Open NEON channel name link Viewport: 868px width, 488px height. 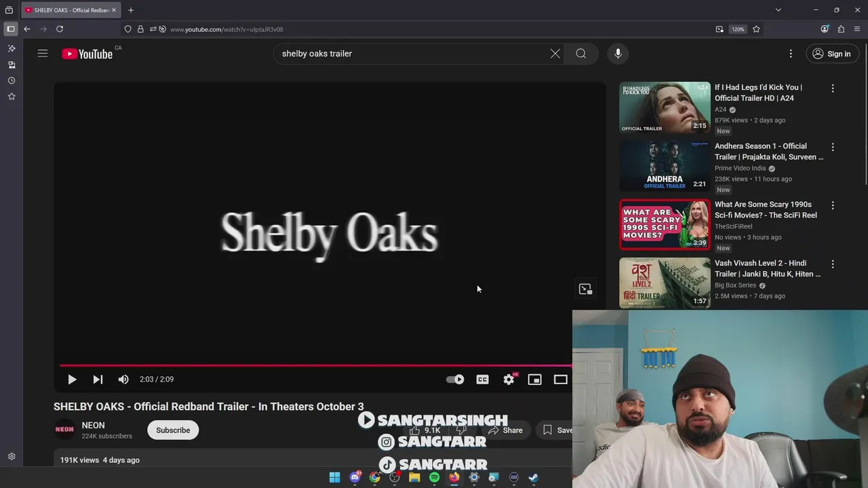click(x=94, y=426)
